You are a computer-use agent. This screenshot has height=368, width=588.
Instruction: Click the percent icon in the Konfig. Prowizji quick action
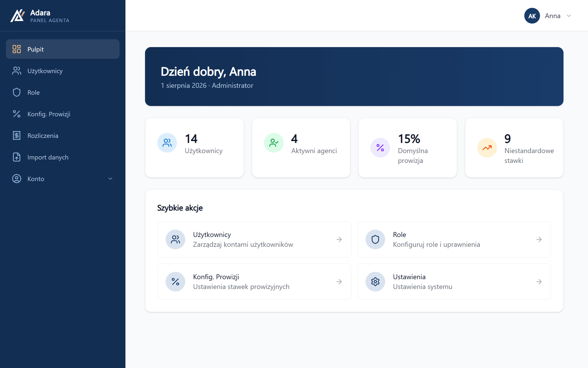tap(175, 282)
